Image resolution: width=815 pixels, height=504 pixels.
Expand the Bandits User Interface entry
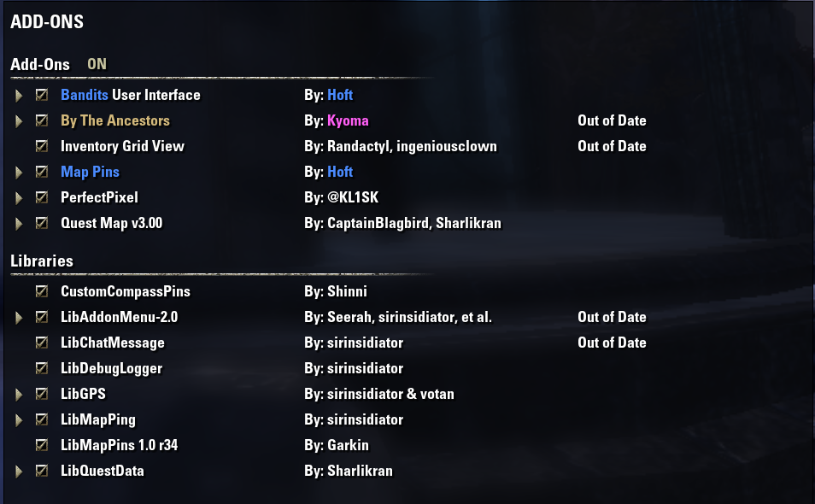19,95
